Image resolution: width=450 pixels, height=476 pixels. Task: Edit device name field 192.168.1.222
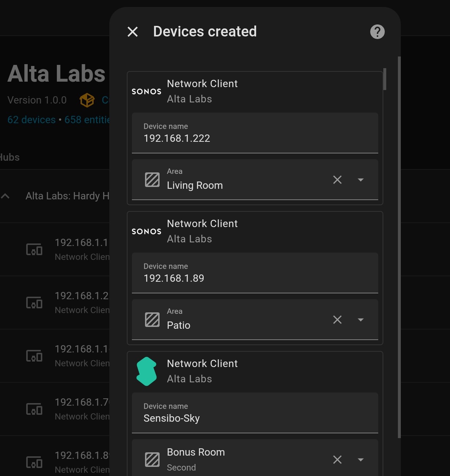click(x=254, y=138)
